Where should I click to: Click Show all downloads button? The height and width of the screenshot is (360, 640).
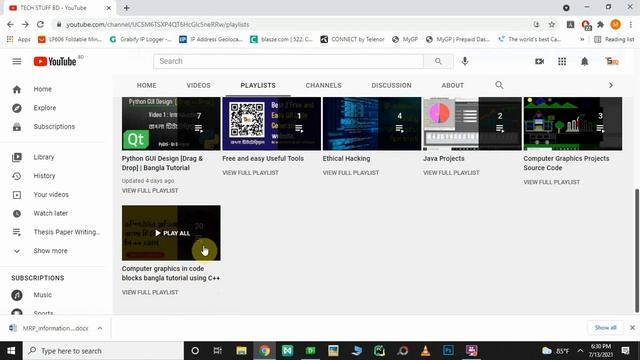[x=605, y=328]
